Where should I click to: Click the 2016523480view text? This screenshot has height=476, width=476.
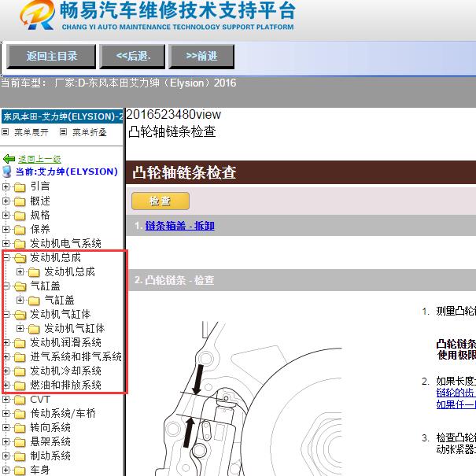[x=173, y=114]
